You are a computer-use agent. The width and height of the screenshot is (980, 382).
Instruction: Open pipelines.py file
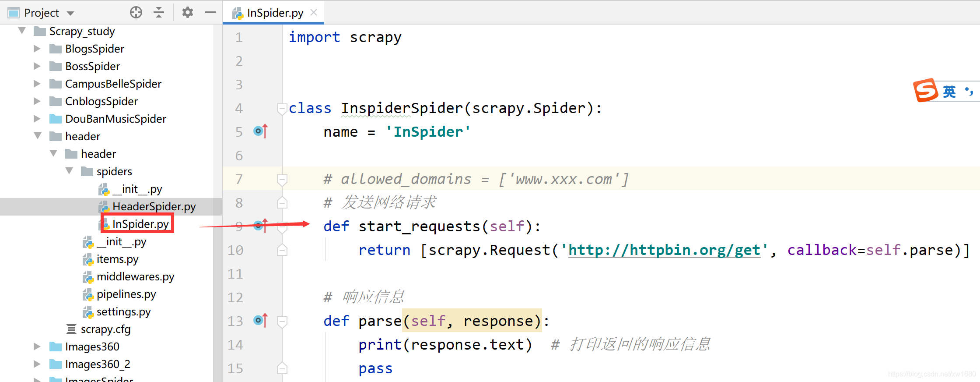(126, 294)
